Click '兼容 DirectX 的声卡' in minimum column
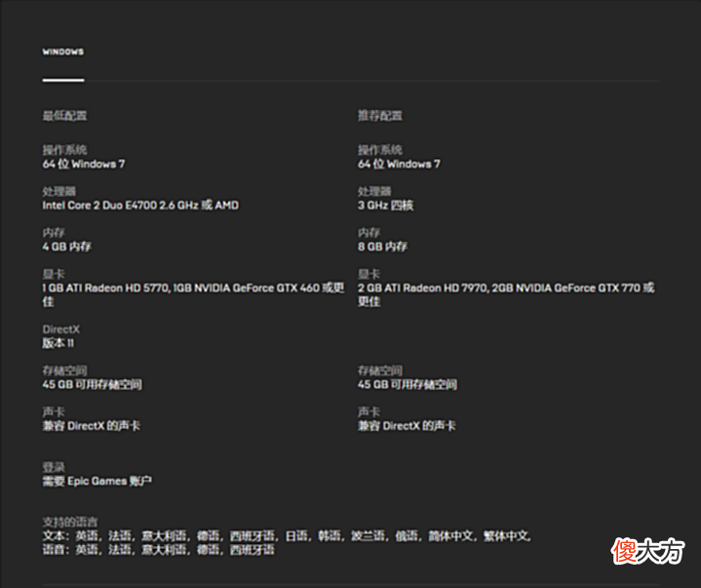This screenshot has height=588, width=701. pos(92,426)
